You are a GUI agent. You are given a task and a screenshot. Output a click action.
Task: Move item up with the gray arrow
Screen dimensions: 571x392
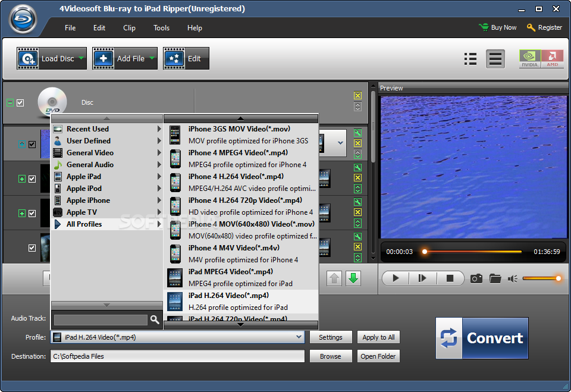click(x=334, y=279)
